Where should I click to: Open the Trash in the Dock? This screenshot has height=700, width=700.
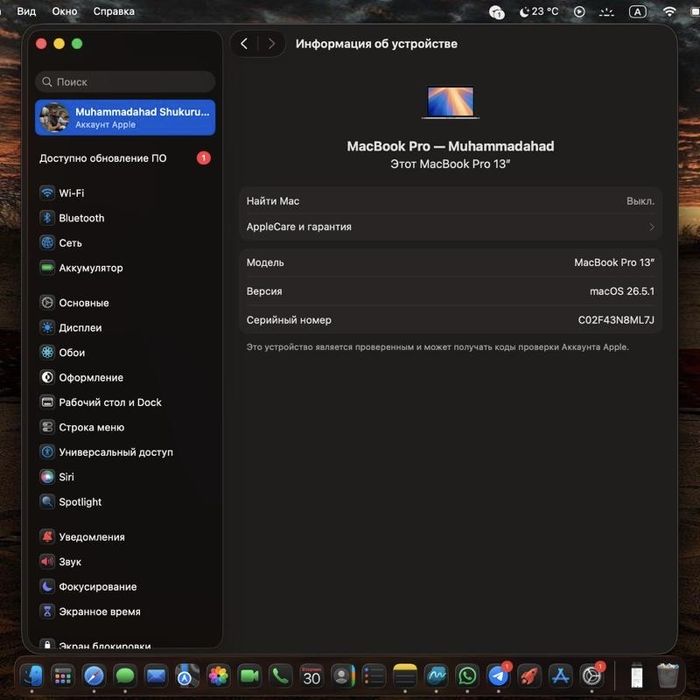tap(668, 676)
